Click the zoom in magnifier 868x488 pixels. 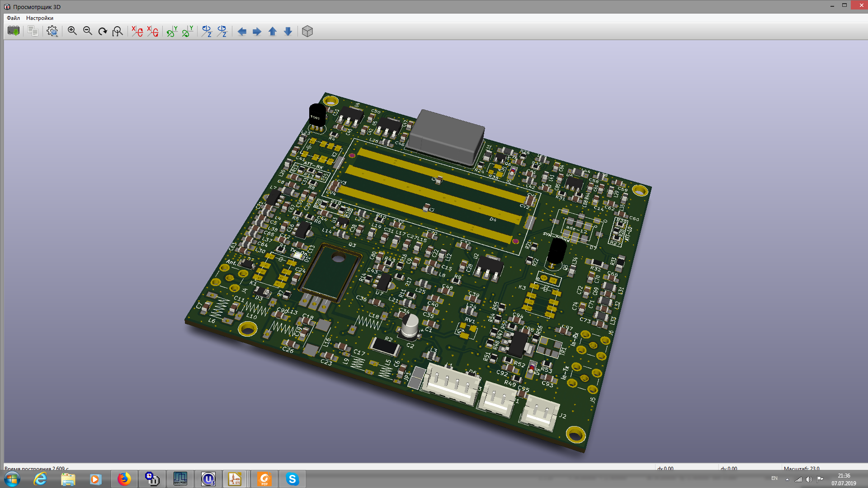coord(72,31)
